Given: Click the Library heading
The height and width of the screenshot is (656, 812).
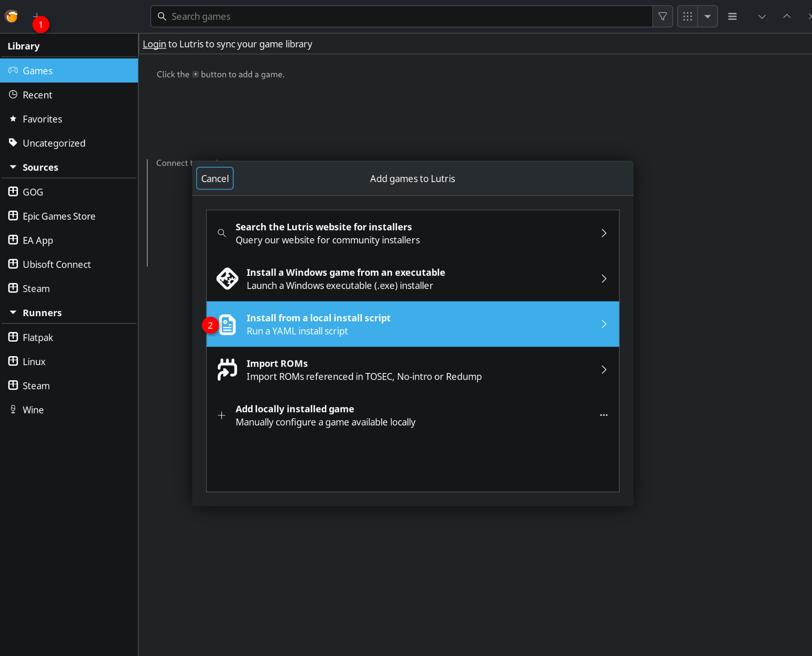Looking at the screenshot, I should (x=24, y=46).
